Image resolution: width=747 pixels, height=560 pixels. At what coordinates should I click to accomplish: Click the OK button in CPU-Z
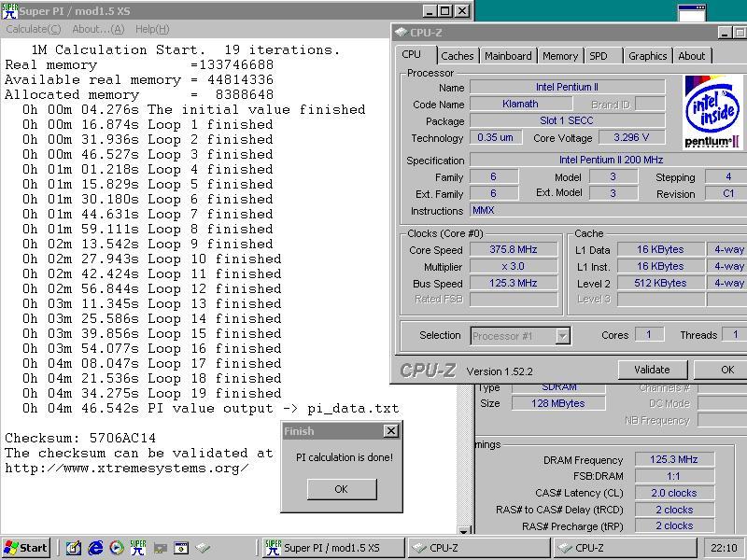point(720,370)
